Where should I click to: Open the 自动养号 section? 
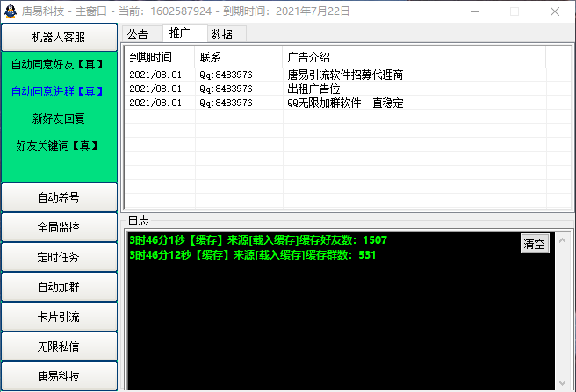click(x=59, y=197)
